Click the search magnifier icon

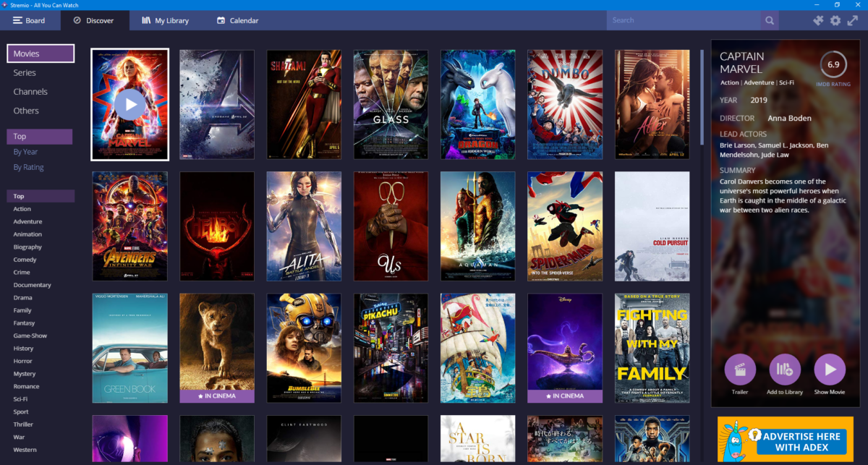click(769, 20)
